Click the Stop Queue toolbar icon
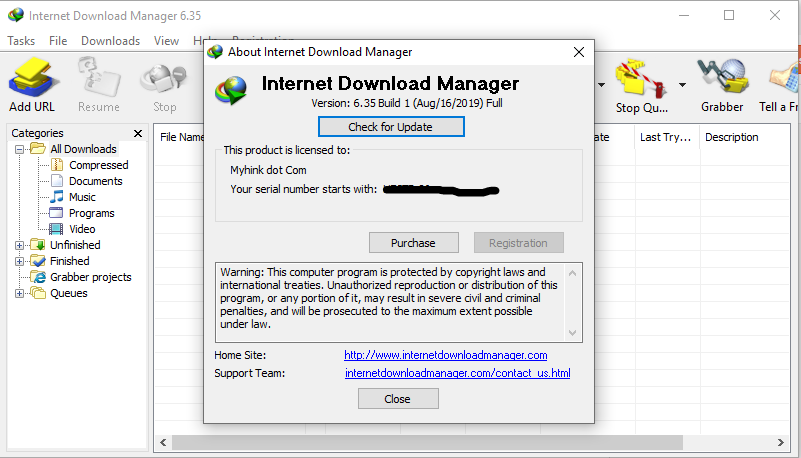The height and width of the screenshot is (458, 801). 641,78
